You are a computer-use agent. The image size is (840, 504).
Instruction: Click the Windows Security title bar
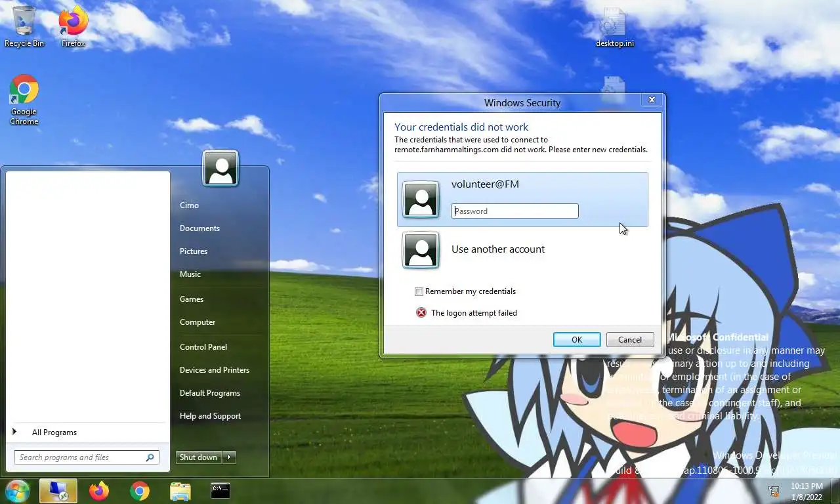click(x=522, y=102)
